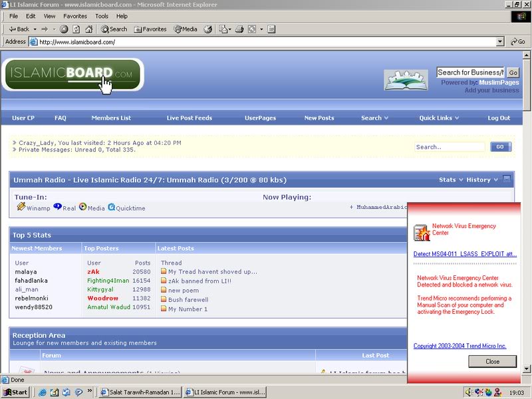Image resolution: width=532 pixels, height=399 pixels.
Task: Click the MuslimPages mosque book image
Action: point(406,80)
